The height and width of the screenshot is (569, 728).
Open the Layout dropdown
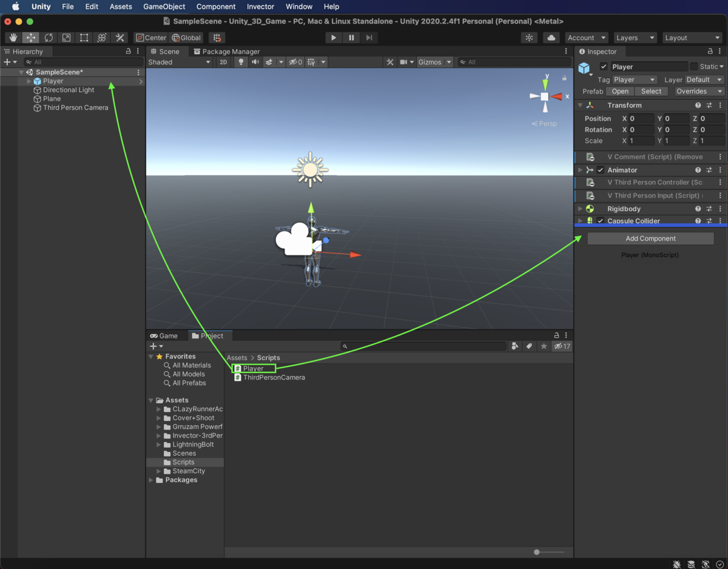(692, 38)
